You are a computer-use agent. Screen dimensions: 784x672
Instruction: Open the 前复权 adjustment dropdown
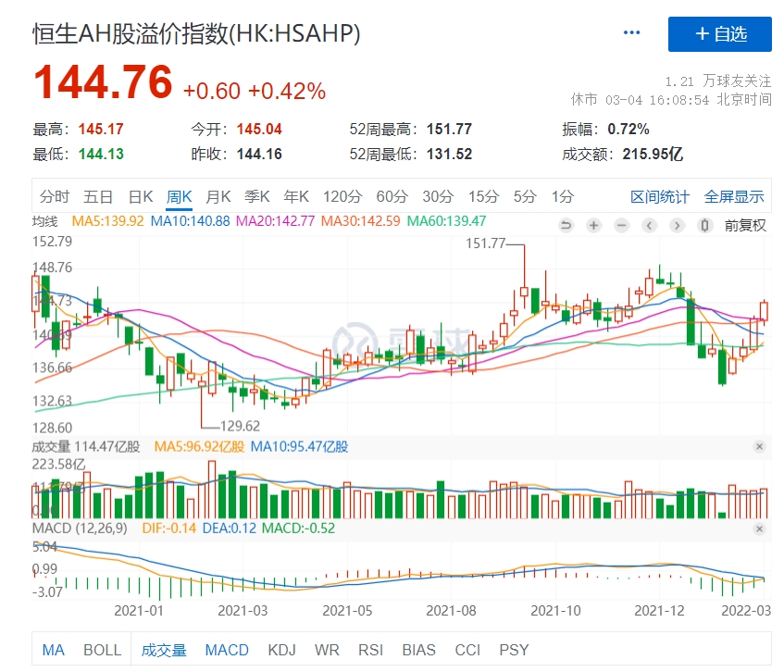pyautogui.click(x=745, y=225)
